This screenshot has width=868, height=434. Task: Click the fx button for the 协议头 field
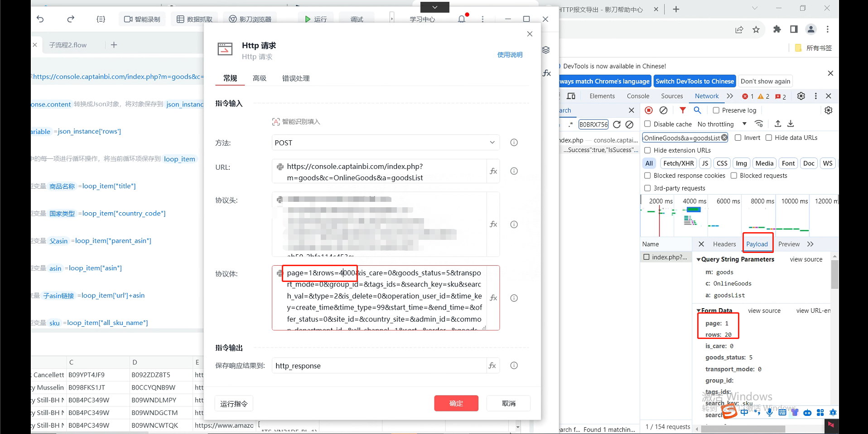(x=493, y=224)
